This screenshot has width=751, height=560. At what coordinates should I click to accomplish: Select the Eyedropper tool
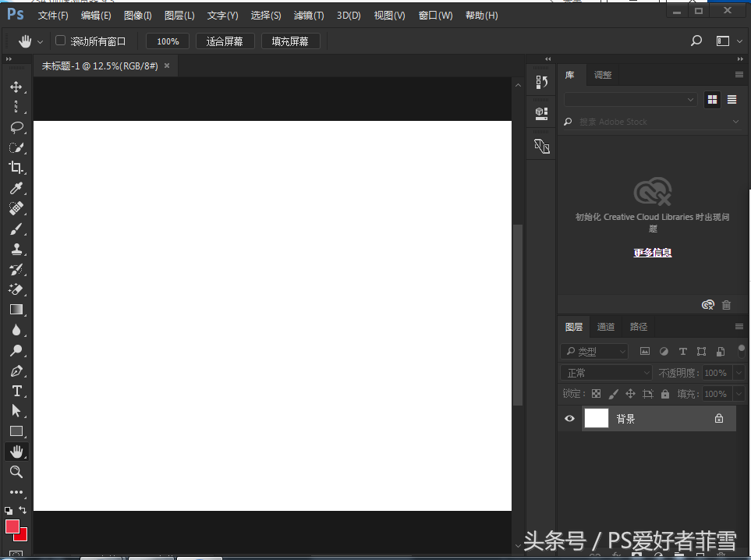tap(16, 188)
